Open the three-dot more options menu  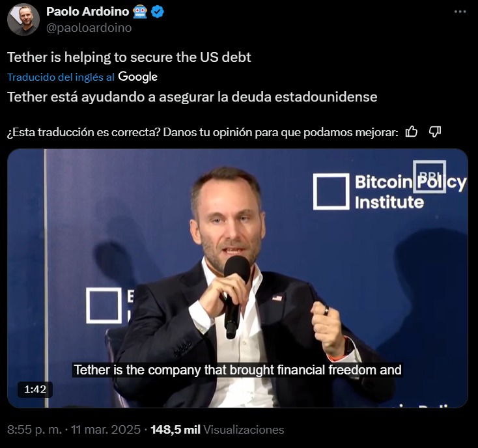[x=460, y=12]
